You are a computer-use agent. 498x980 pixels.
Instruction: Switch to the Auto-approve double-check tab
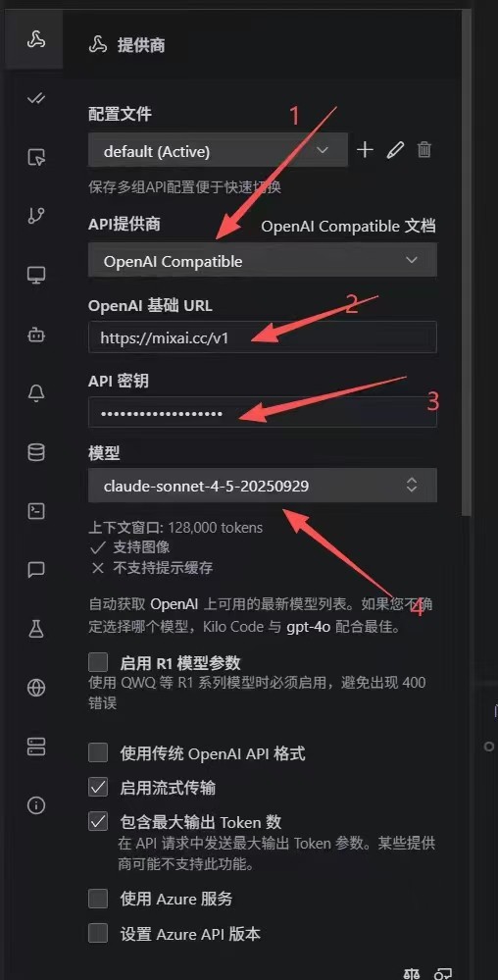click(x=36, y=99)
